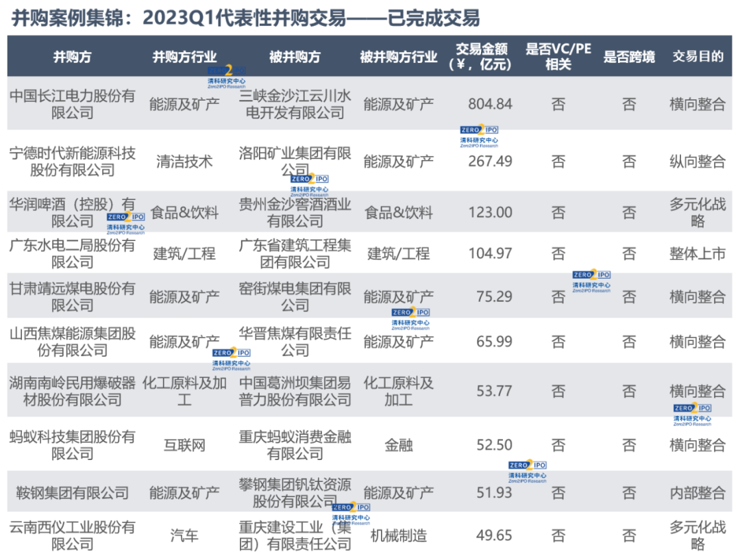Click the transaction amount "267.49"
Image resolution: width=740 pixels, height=560 pixels.
tap(490, 162)
